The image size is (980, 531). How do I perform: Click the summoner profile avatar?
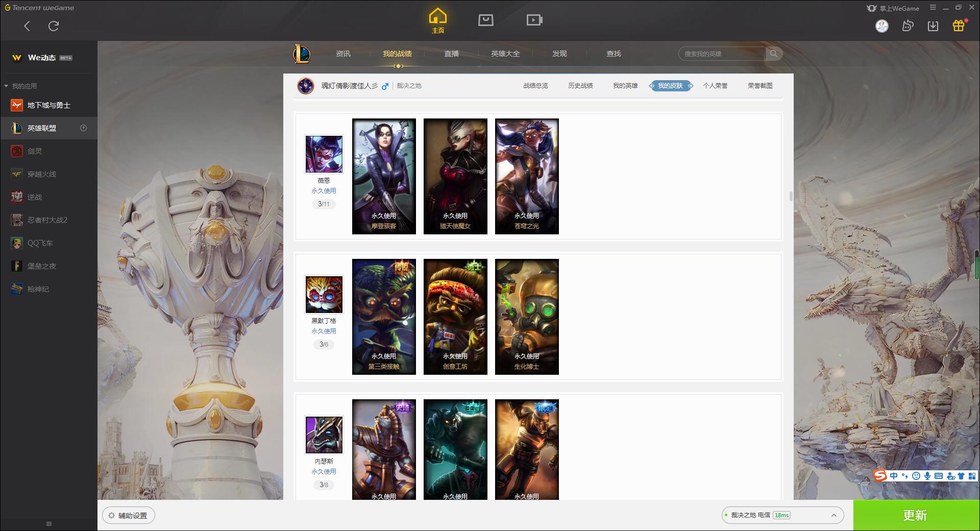click(x=306, y=86)
